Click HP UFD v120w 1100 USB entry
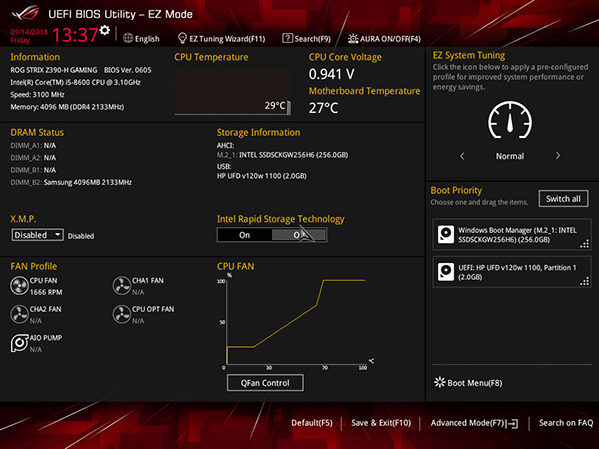Viewport: 599px width, 449px height. coord(262,176)
